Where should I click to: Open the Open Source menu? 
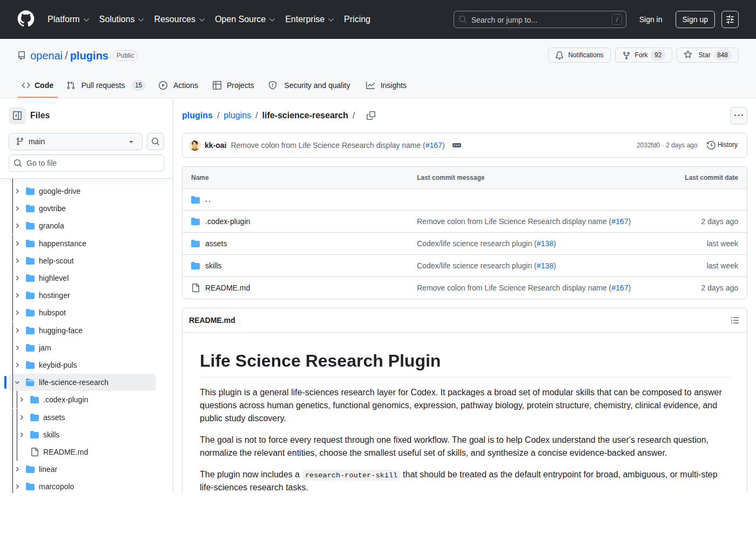tap(245, 19)
